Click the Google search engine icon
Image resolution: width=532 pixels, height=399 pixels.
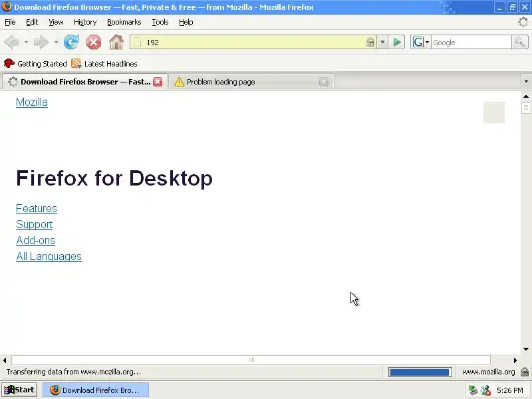(x=418, y=43)
